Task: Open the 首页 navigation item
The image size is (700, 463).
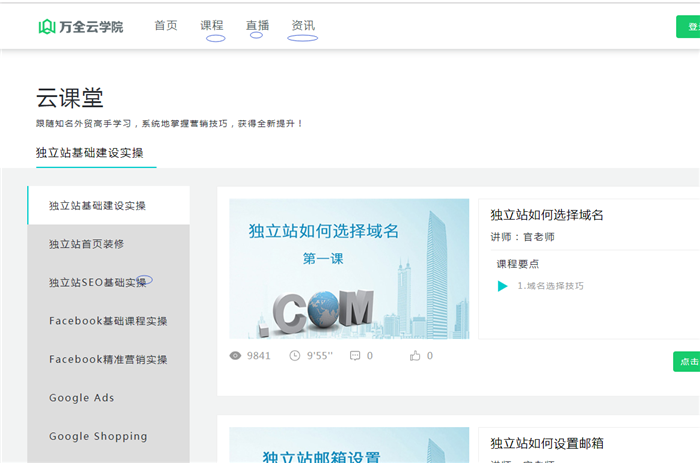Action: click(166, 25)
